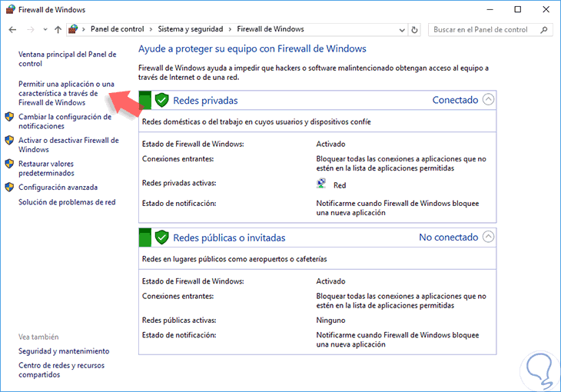561x392 pixels.
Task: Click the title bar Firewall de Windows icon
Action: 11,9
